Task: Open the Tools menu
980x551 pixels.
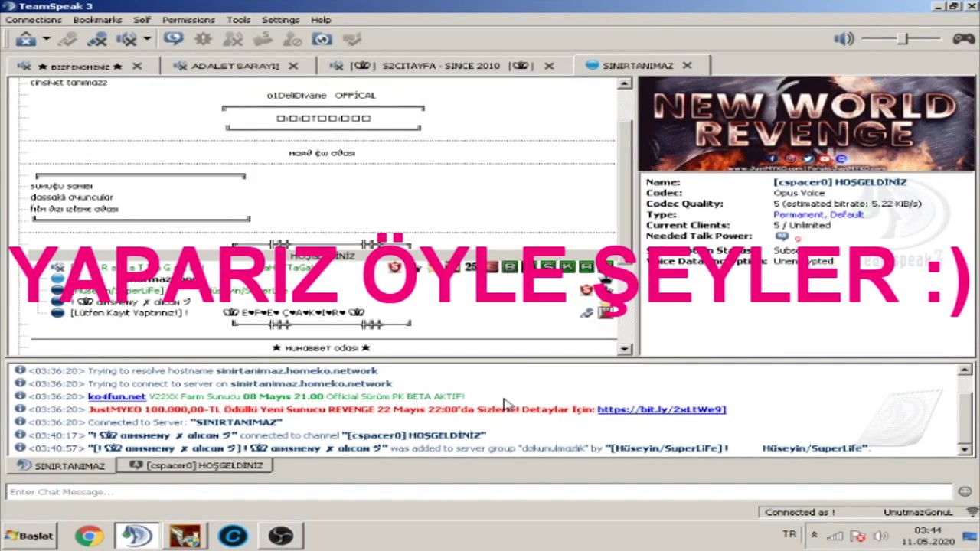Action: [x=239, y=20]
